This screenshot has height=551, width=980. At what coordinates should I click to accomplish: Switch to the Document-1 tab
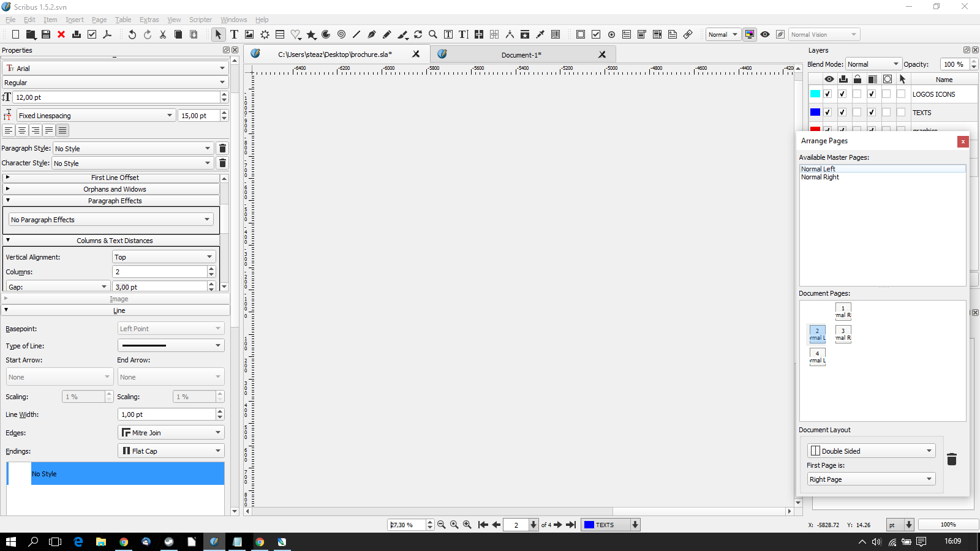coord(521,55)
